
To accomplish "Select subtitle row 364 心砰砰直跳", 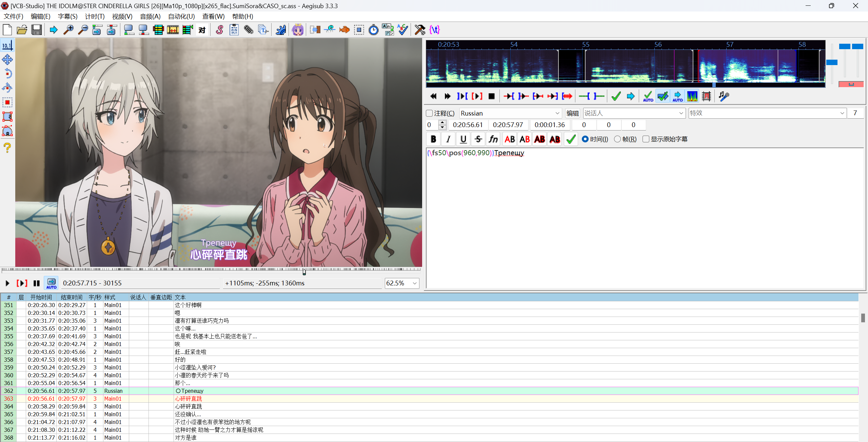I will pyautogui.click(x=429, y=406).
